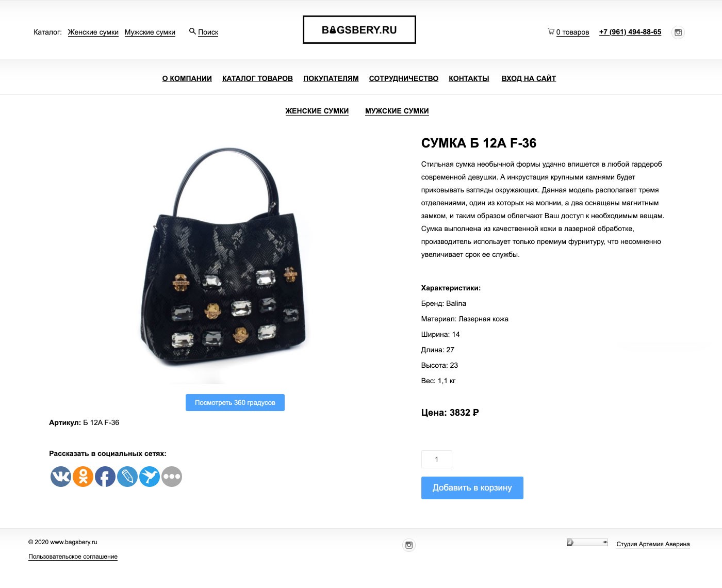Open the Instagram icon in the header
Image resolution: width=722 pixels, height=588 pixels.
[x=678, y=32]
